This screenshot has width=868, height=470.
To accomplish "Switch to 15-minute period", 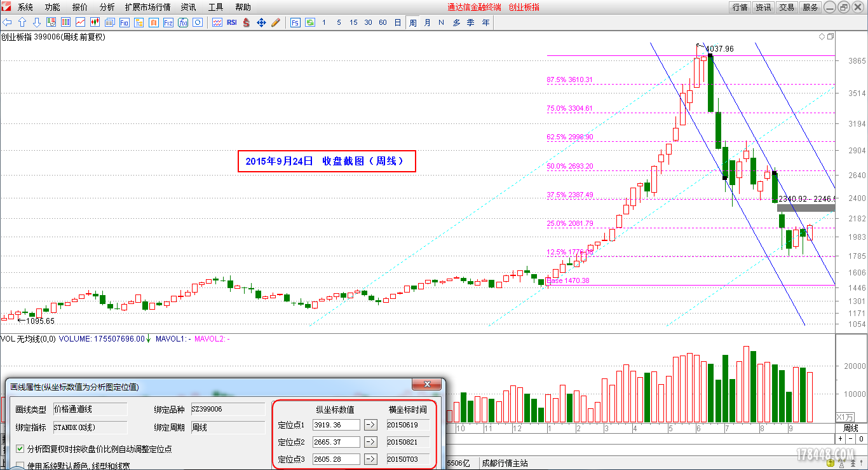I will point(353,22).
